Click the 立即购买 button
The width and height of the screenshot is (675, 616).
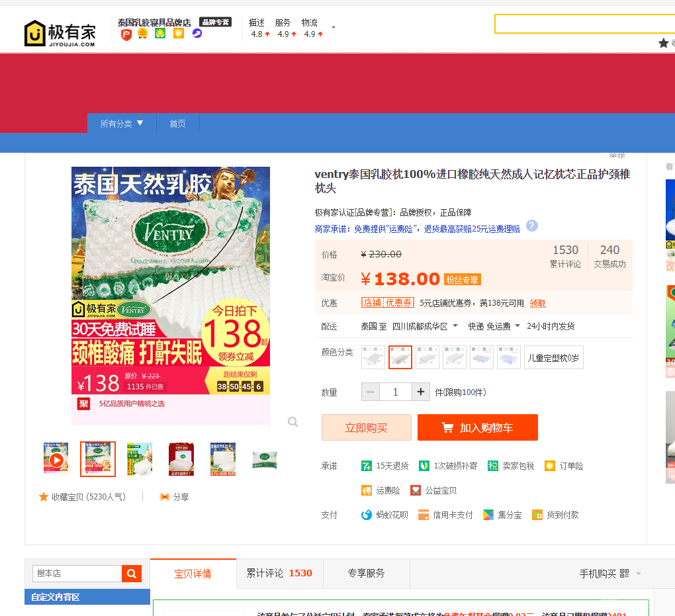pyautogui.click(x=367, y=427)
